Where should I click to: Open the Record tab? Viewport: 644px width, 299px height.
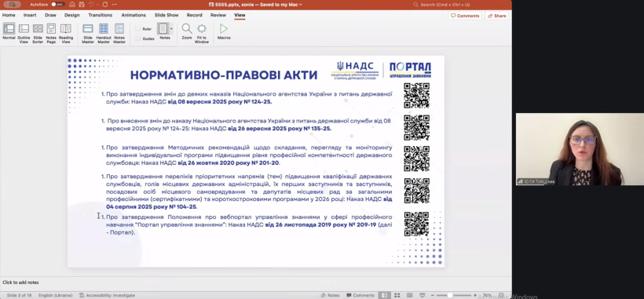[194, 15]
